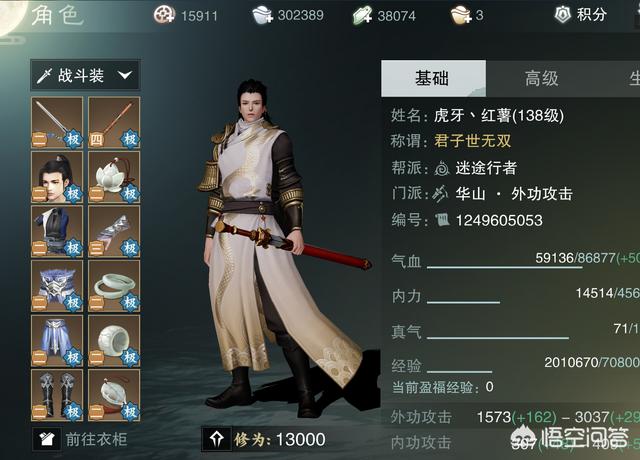Viewport: 640px width, 460px height.
Task: Click the character ID 1249605053 copy icon
Action: click(442, 220)
